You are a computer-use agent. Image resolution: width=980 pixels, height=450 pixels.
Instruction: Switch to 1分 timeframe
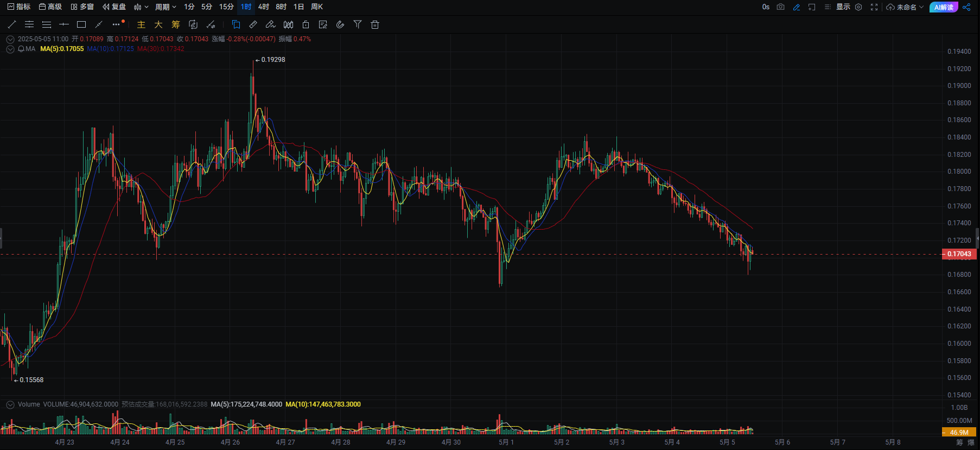coord(189,7)
